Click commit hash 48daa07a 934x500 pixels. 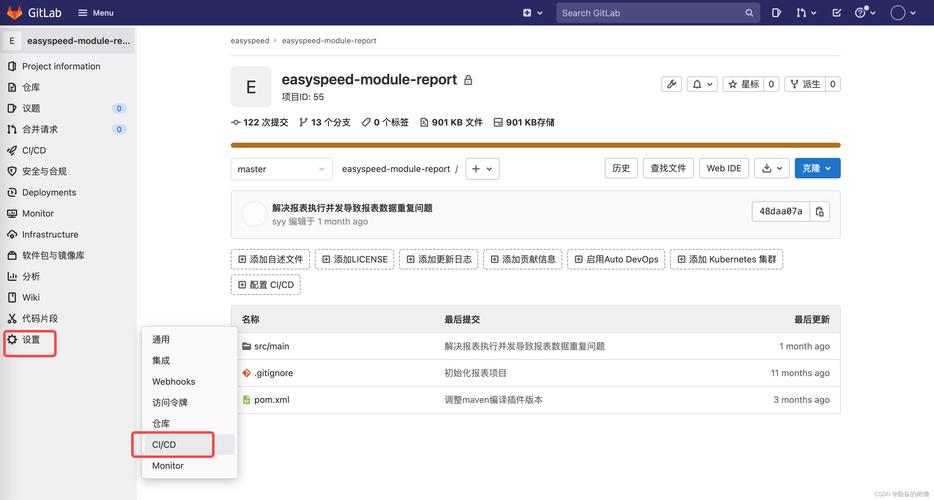pyautogui.click(x=781, y=211)
